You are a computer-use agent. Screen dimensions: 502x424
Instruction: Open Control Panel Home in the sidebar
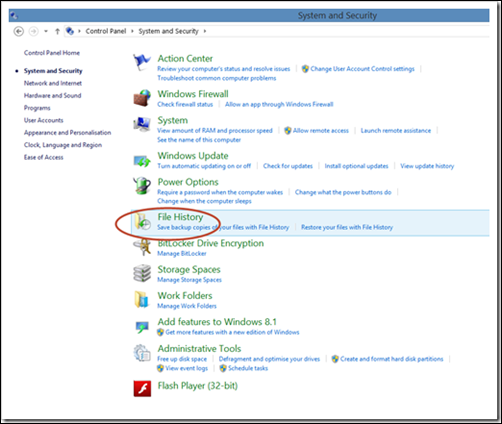point(52,53)
